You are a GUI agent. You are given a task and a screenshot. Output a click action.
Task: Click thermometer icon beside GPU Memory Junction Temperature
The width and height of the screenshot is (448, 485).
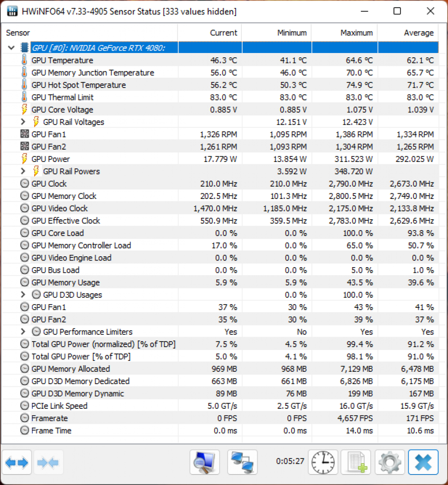[x=24, y=72]
